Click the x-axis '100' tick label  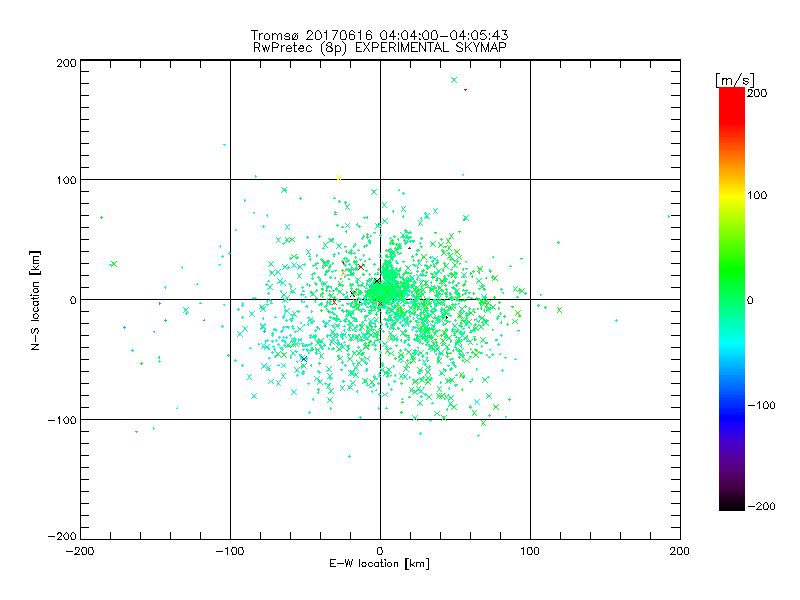tap(530, 551)
